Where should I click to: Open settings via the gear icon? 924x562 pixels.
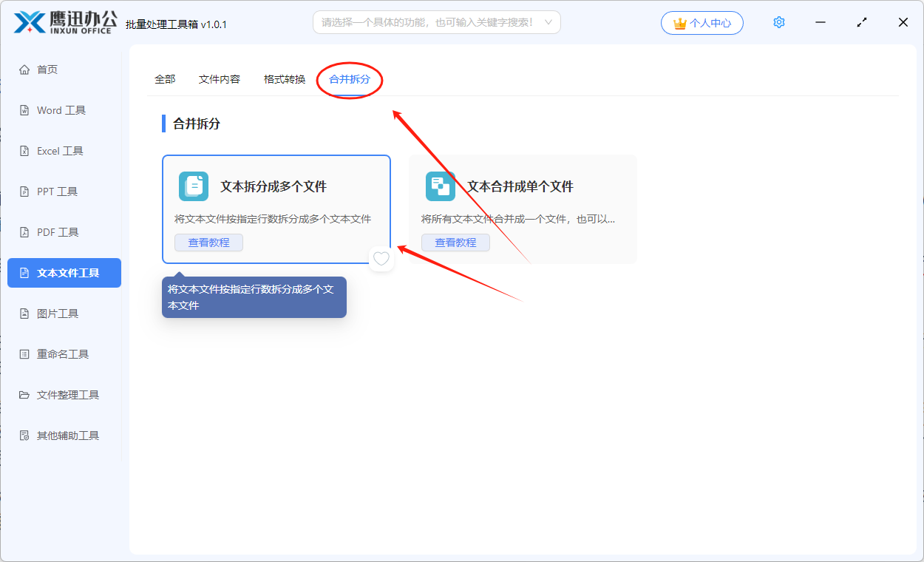pos(778,22)
